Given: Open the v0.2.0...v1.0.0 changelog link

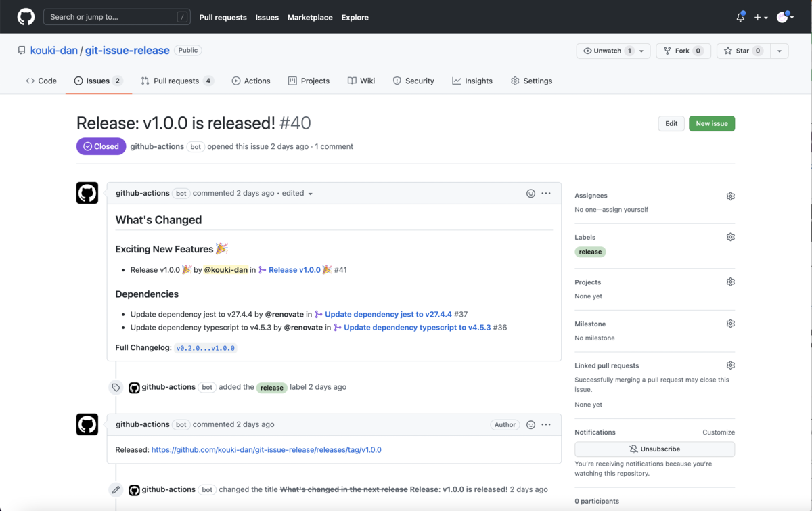Looking at the screenshot, I should (x=206, y=348).
